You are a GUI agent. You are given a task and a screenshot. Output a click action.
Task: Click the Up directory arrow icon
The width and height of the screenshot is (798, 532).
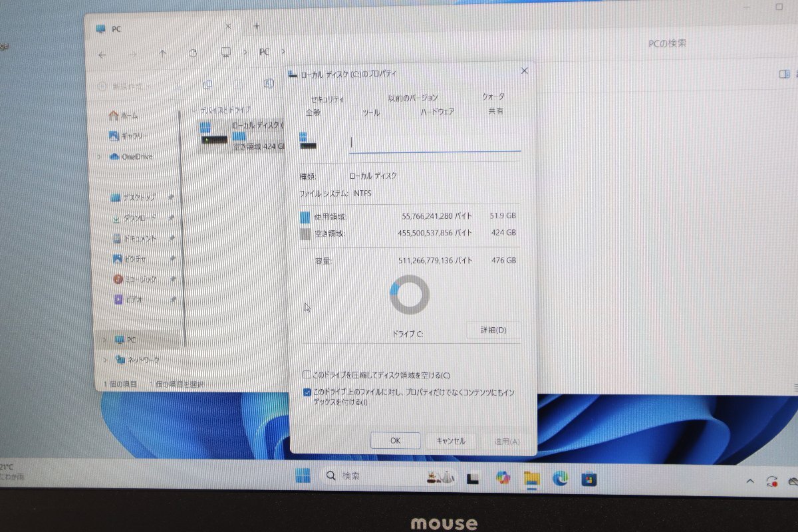163,54
